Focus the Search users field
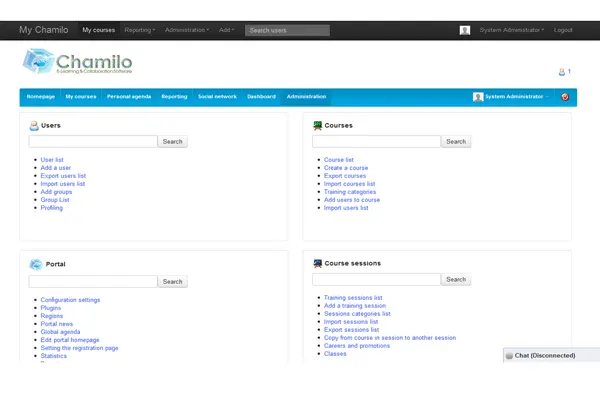This screenshot has height=400, width=600. pos(287,30)
